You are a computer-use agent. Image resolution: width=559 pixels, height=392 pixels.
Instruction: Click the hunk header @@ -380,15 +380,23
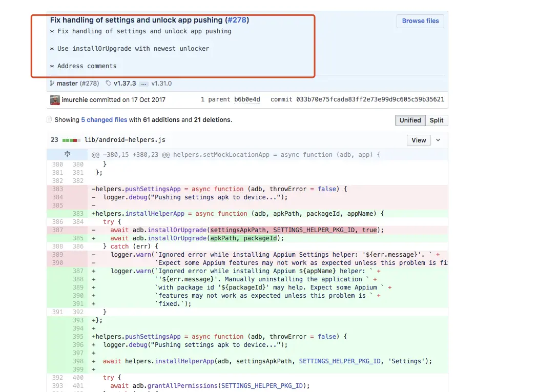point(236,155)
